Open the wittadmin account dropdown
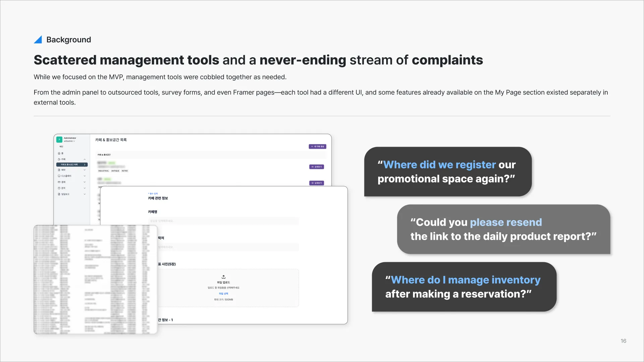644x362 pixels. pyautogui.click(x=70, y=141)
